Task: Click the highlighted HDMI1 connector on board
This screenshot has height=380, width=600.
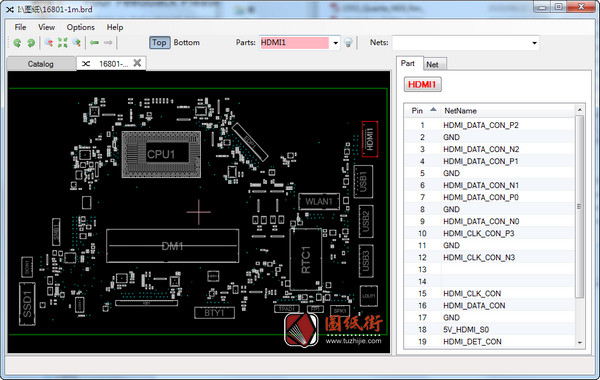Action: click(370, 139)
